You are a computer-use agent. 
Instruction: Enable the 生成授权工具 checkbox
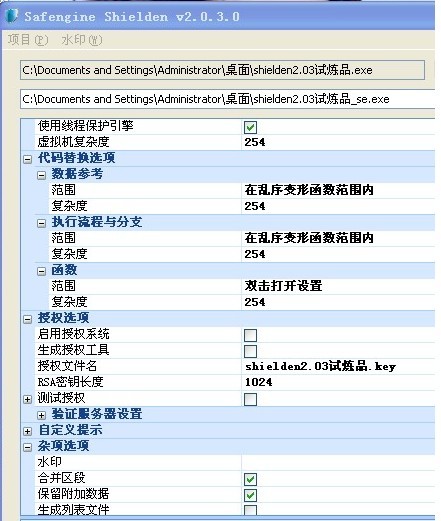250,351
